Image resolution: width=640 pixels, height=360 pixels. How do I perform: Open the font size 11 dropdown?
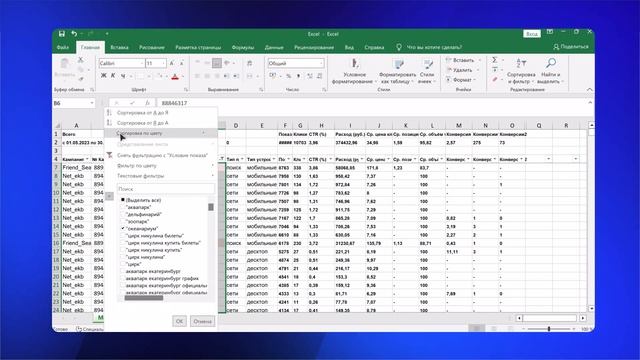point(163,63)
